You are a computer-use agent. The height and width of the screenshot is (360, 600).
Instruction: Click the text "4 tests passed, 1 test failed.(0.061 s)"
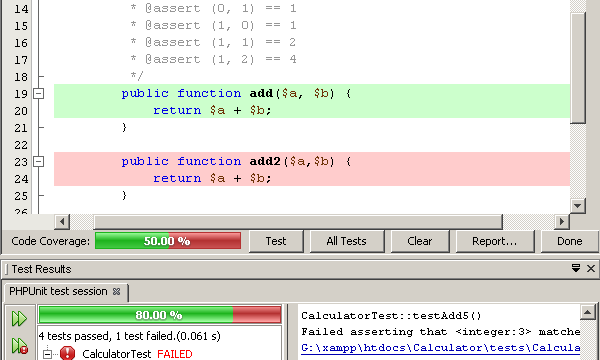click(129, 336)
